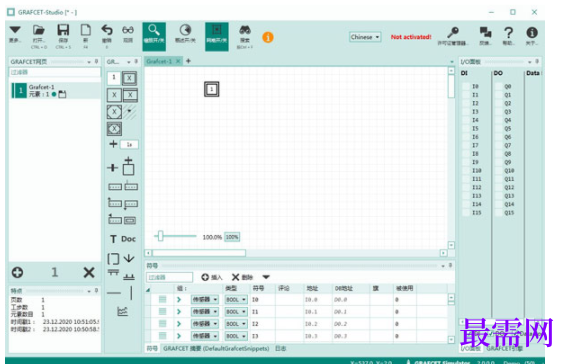Open the license manager key icon
Image resolution: width=572 pixels, height=364 pixels.
coord(453,33)
